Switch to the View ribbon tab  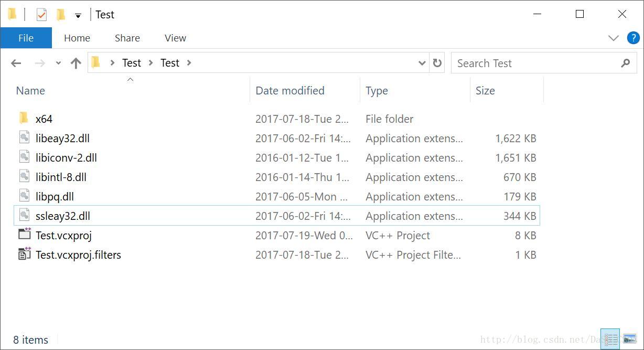175,38
